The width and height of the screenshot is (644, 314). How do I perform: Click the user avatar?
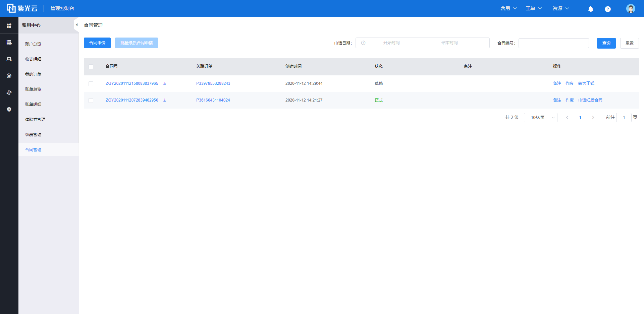pyautogui.click(x=631, y=8)
